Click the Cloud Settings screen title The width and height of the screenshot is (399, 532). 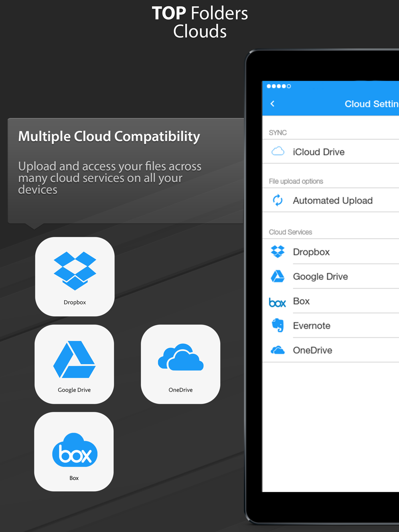pyautogui.click(x=371, y=104)
